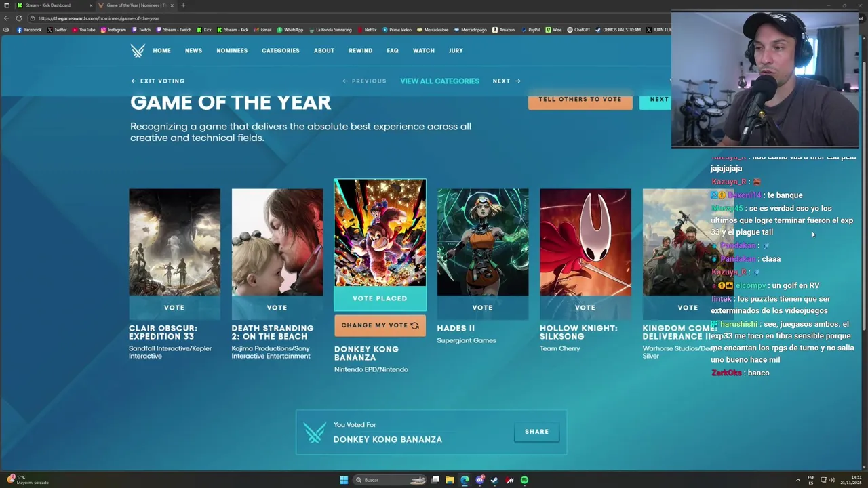Viewport: 868px width, 488px height.
Task: Click The Game Awards logo in header
Action: pos(138,51)
